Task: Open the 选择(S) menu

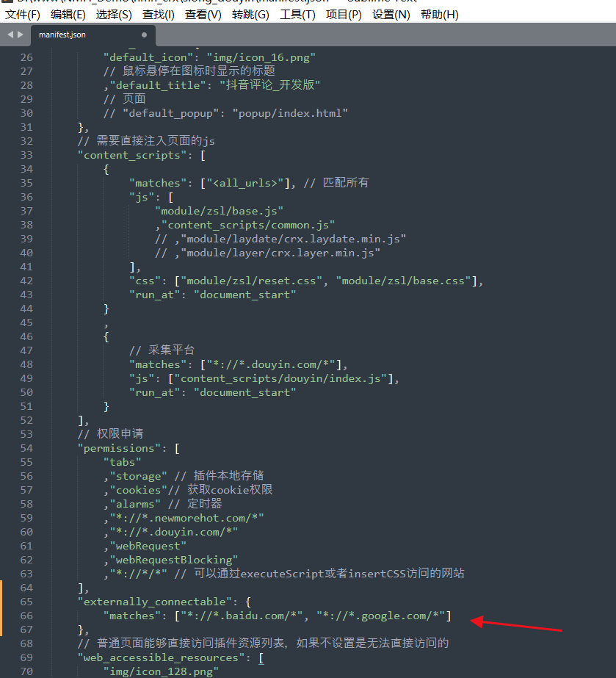Action: [x=114, y=15]
